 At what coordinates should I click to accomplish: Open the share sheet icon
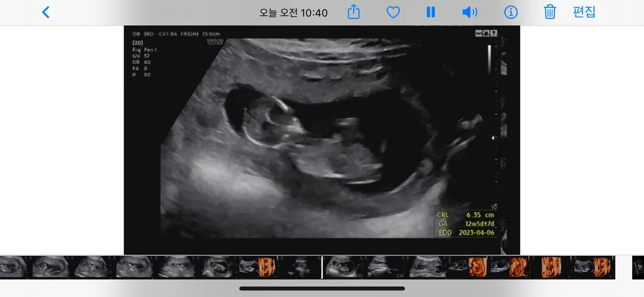pyautogui.click(x=353, y=13)
